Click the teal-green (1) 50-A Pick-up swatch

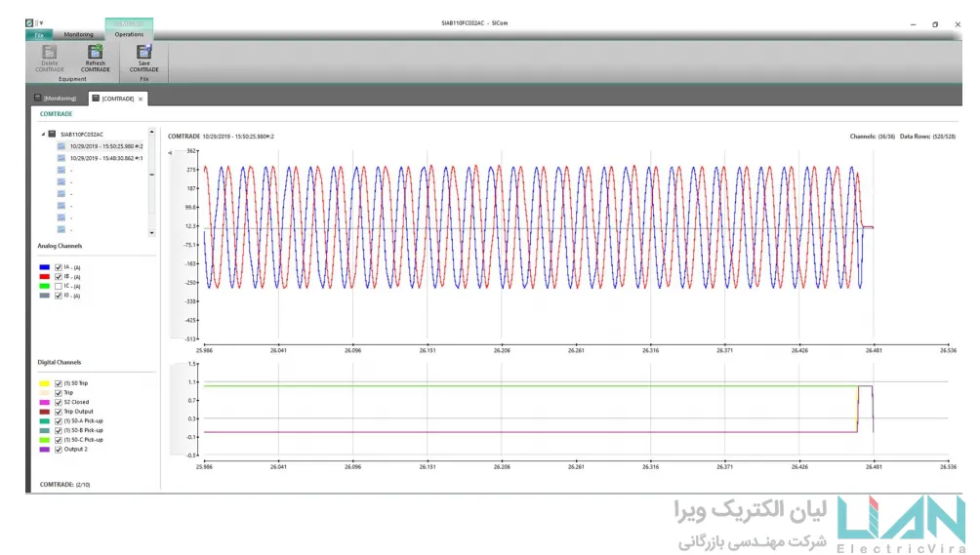coord(44,420)
